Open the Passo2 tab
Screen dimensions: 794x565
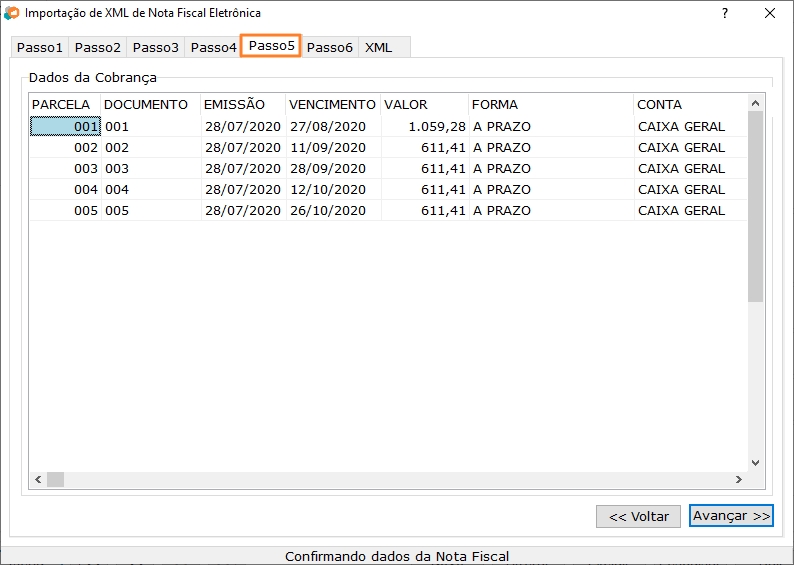(98, 47)
